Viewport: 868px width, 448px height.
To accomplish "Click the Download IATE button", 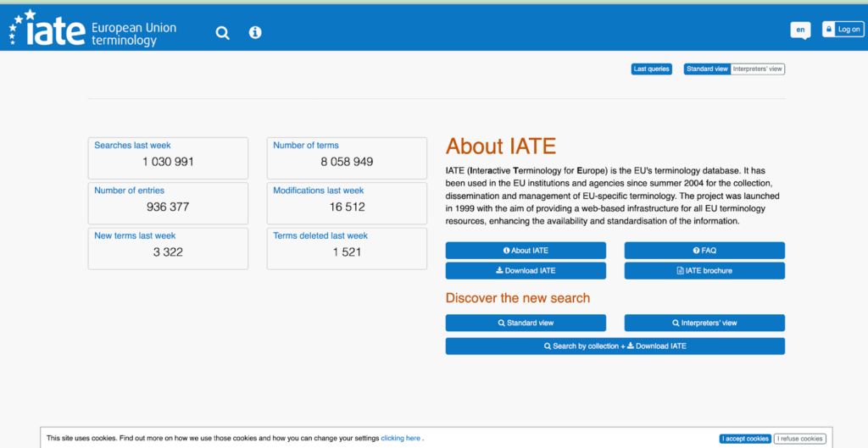I will coord(526,271).
